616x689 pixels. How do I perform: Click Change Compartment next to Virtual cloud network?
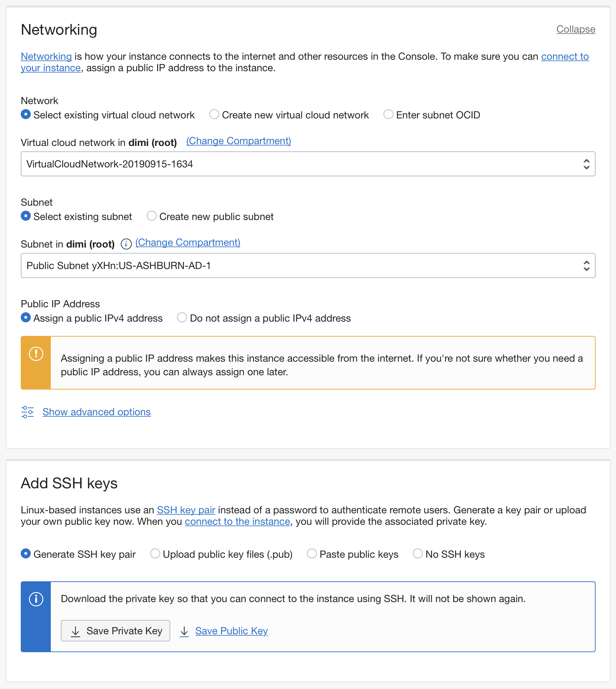[239, 141]
